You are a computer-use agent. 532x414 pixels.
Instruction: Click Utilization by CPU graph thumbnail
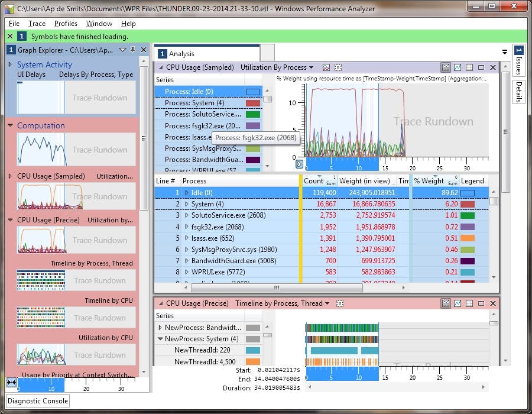coord(76,355)
